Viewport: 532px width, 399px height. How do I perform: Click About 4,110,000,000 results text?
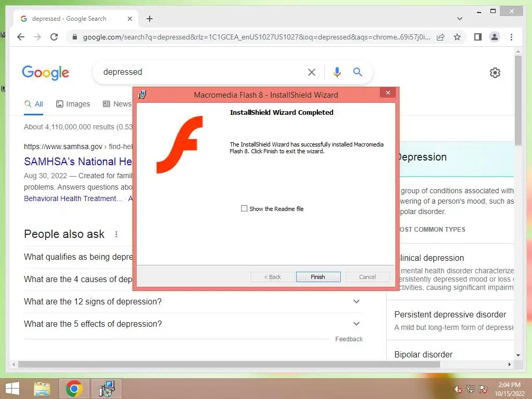pos(78,127)
